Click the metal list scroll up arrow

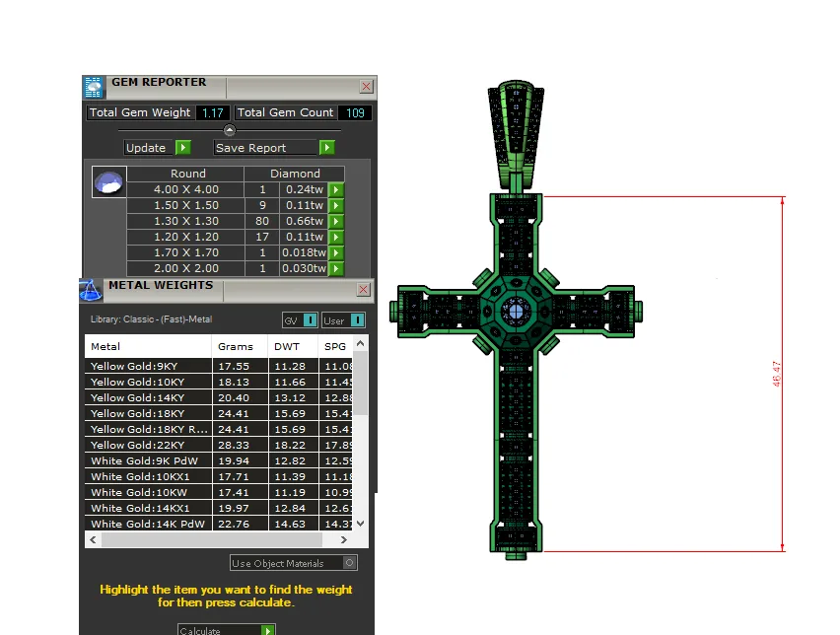click(361, 343)
